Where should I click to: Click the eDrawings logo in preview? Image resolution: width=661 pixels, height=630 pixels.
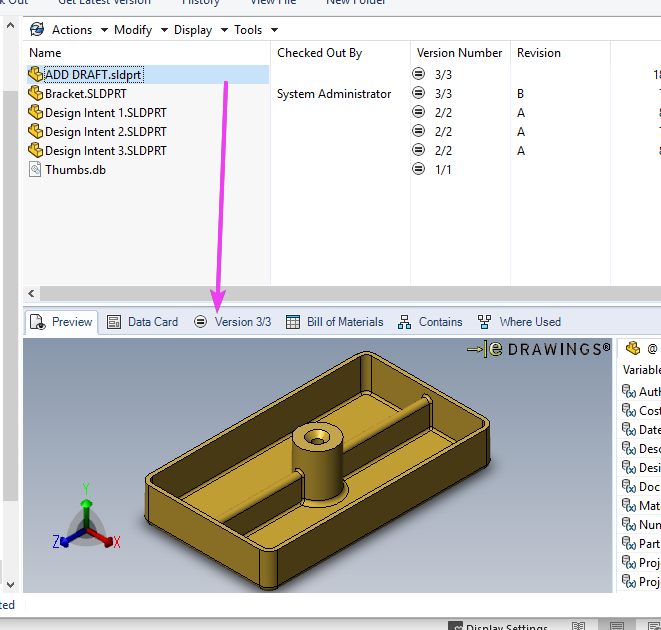(x=538, y=349)
